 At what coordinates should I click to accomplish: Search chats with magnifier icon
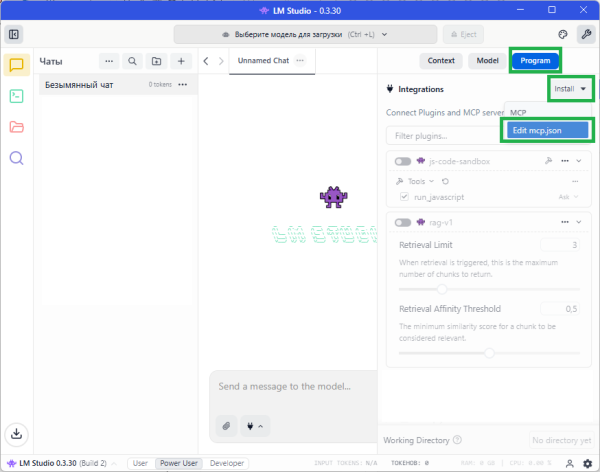tap(132, 61)
